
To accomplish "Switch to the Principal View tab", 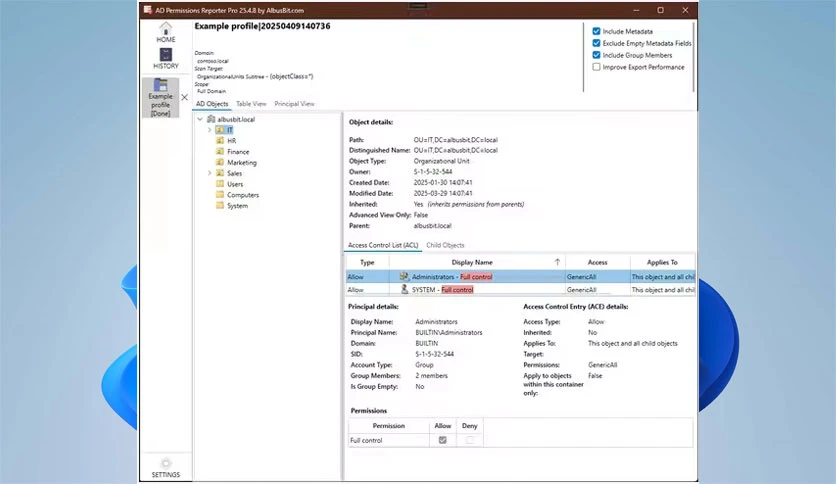I will tap(294, 104).
